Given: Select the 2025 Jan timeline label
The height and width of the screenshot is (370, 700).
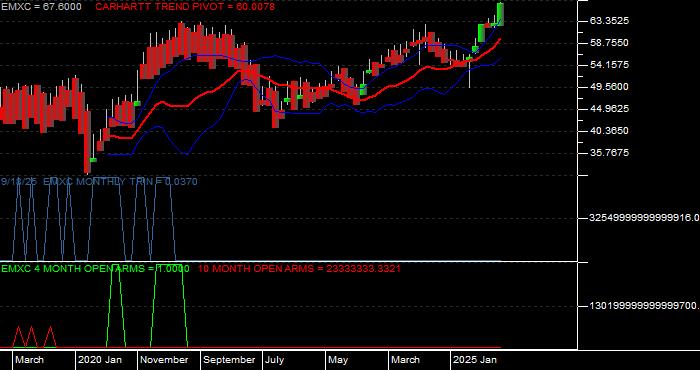Looking at the screenshot, I should 475,360.
